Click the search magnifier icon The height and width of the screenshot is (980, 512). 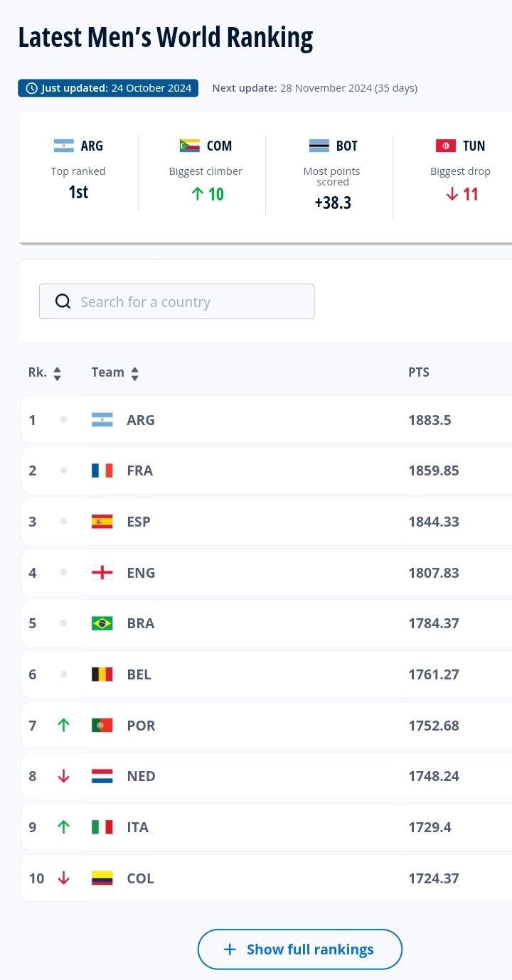coord(63,302)
